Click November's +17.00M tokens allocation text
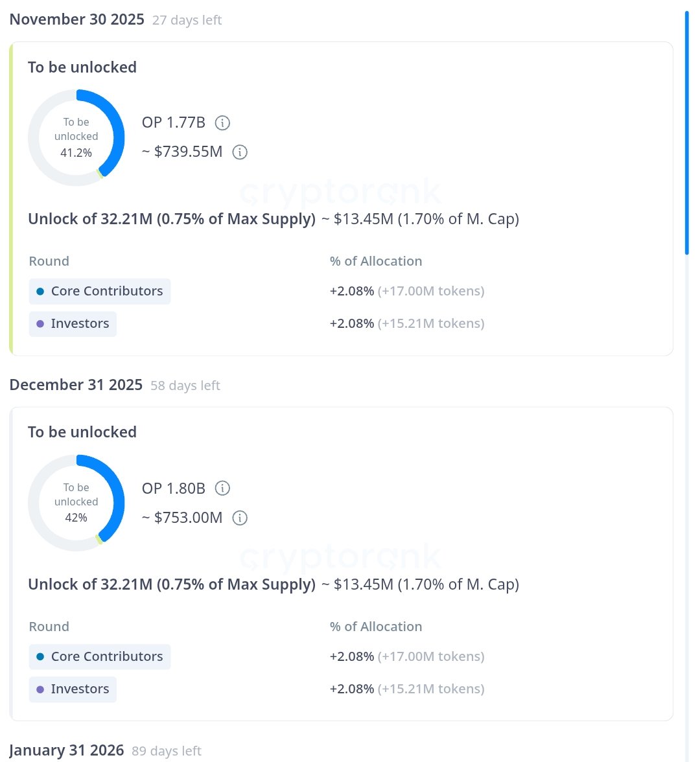This screenshot has height=762, width=700. [x=431, y=292]
